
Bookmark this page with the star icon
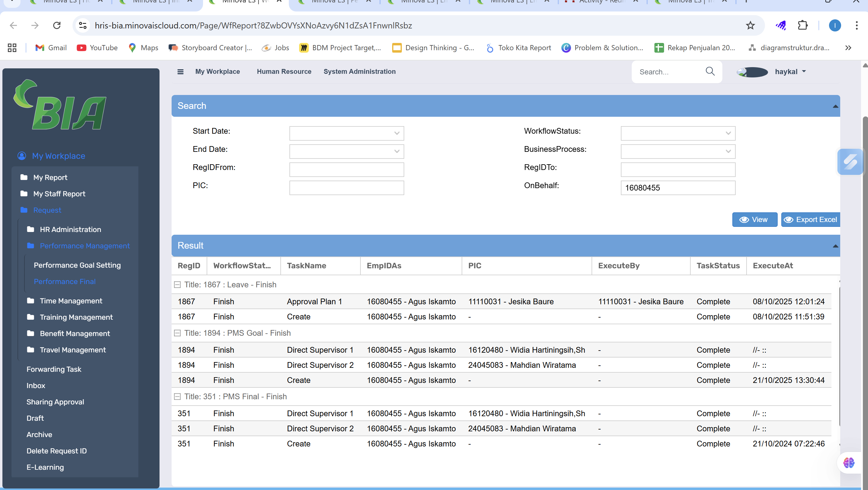[750, 25]
